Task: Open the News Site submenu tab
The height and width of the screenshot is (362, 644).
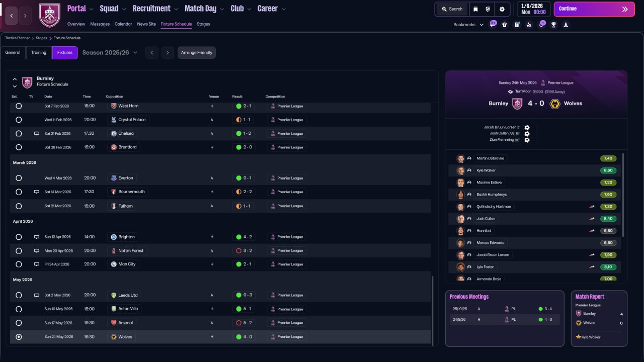Action: (x=146, y=24)
